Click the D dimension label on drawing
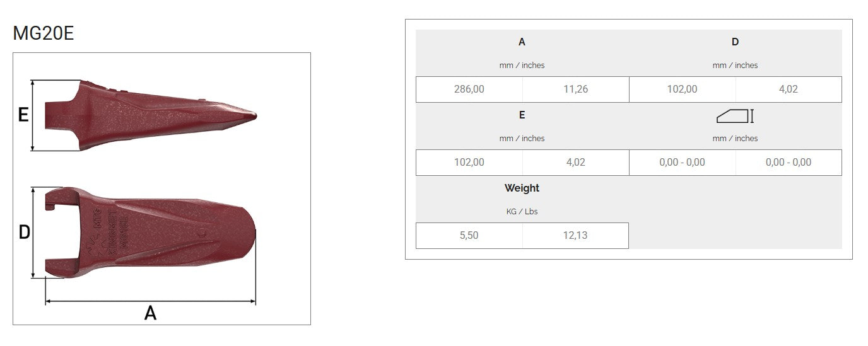 click(x=24, y=233)
